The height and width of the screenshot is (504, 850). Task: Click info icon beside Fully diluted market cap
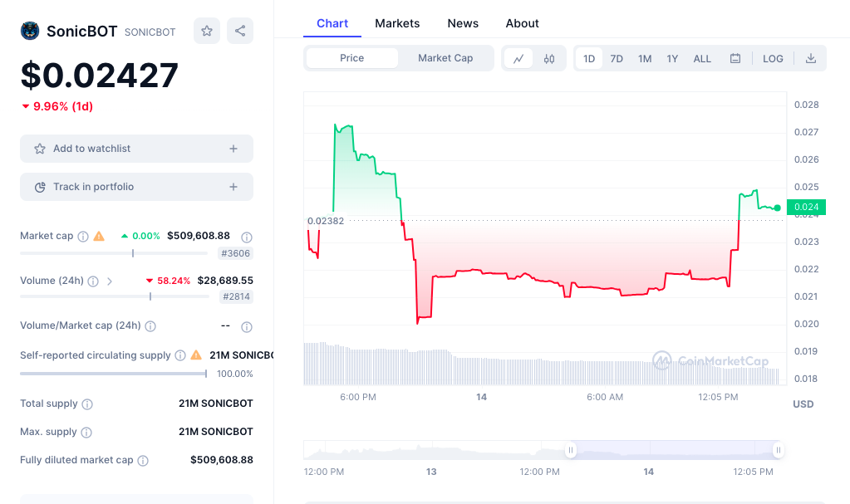click(x=143, y=461)
